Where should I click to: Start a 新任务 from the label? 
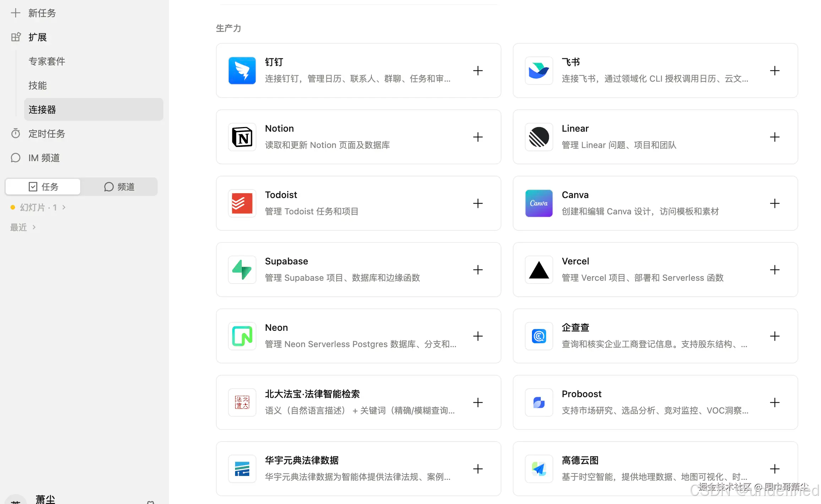[42, 13]
